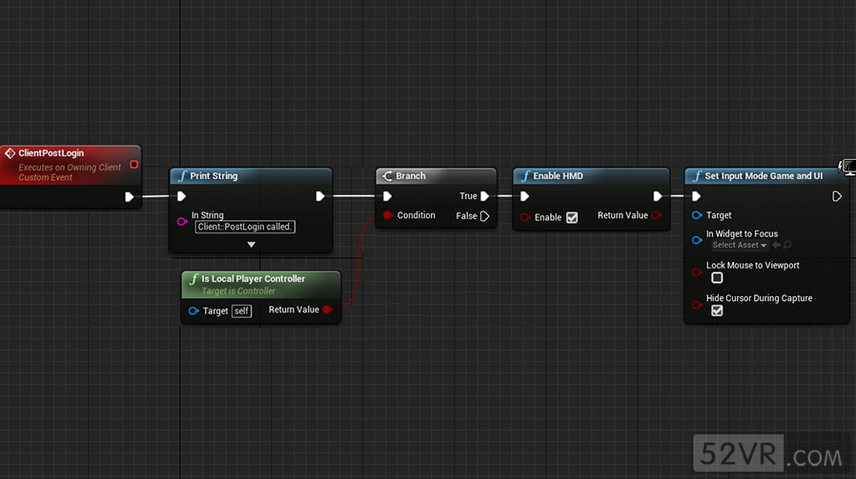The height and width of the screenshot is (479, 856).
Task: Toggle the Enable checkbox on Enable HMD
Action: 572,217
